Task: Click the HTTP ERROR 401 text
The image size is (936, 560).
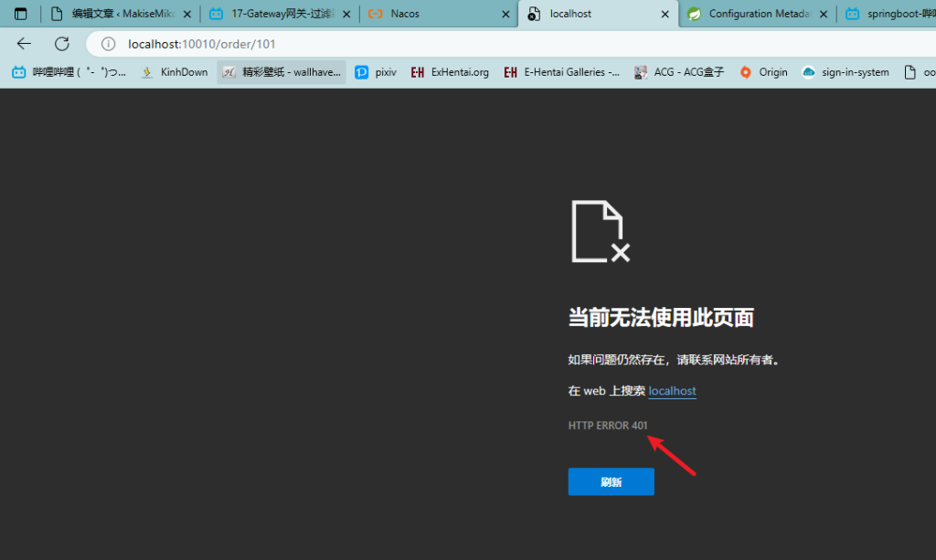Action: pyautogui.click(x=608, y=425)
